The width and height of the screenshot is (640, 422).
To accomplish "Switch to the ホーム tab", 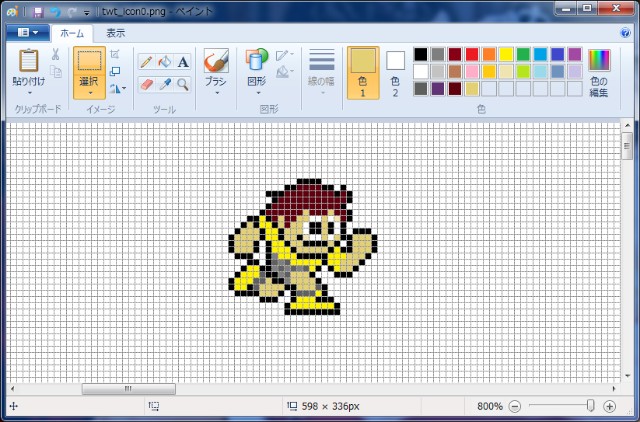I will [x=72, y=33].
